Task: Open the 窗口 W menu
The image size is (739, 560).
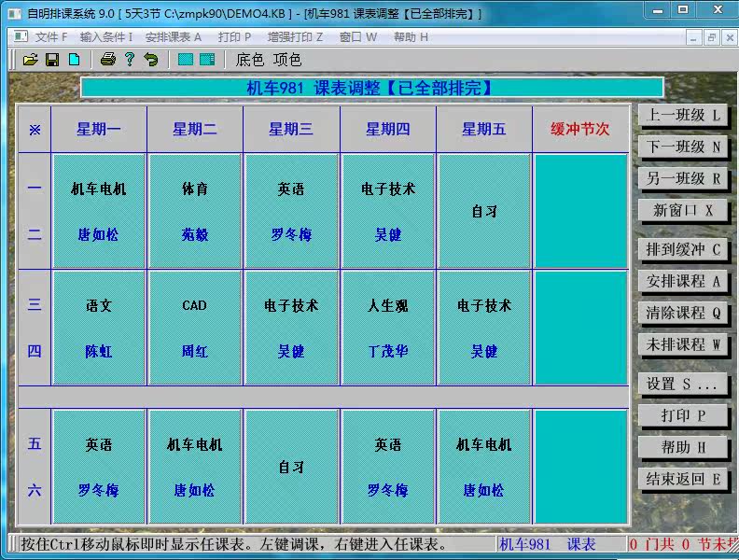Action: pyautogui.click(x=358, y=37)
